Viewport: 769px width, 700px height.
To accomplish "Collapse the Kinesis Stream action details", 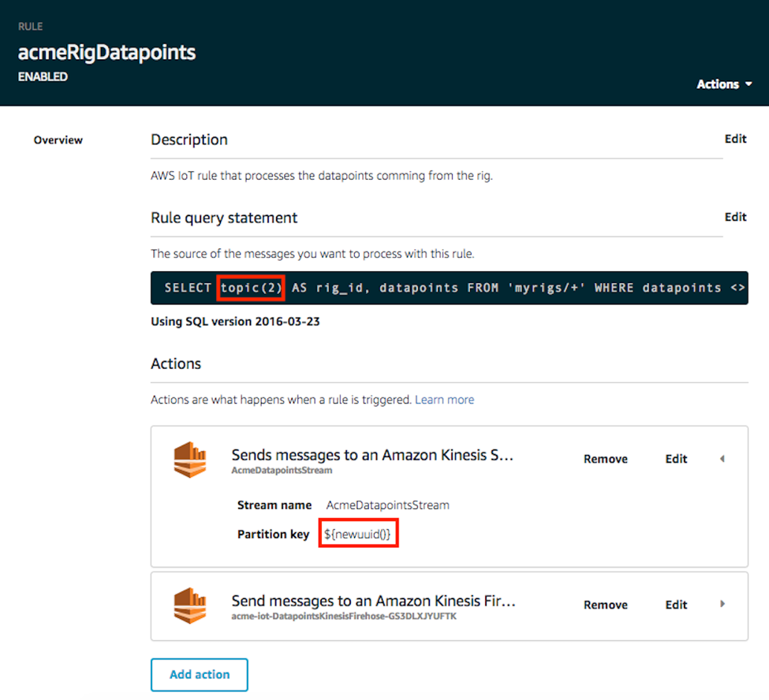I will pos(722,459).
